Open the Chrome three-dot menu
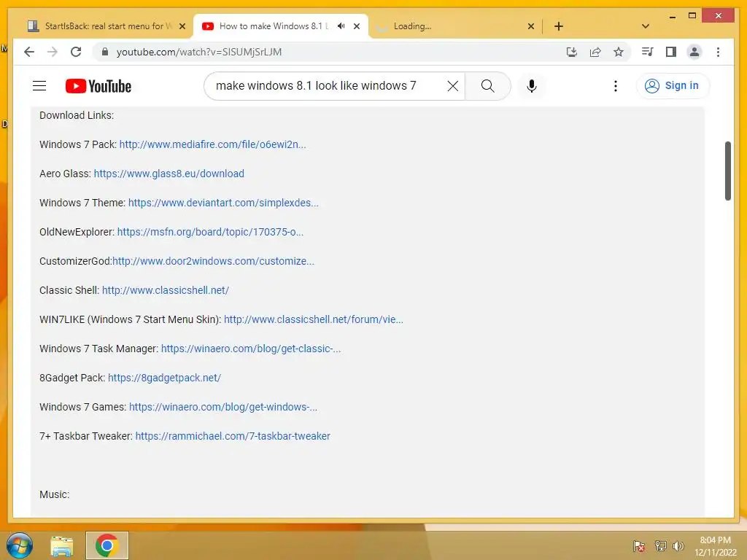Viewport: 747px width, 560px height. (x=718, y=52)
